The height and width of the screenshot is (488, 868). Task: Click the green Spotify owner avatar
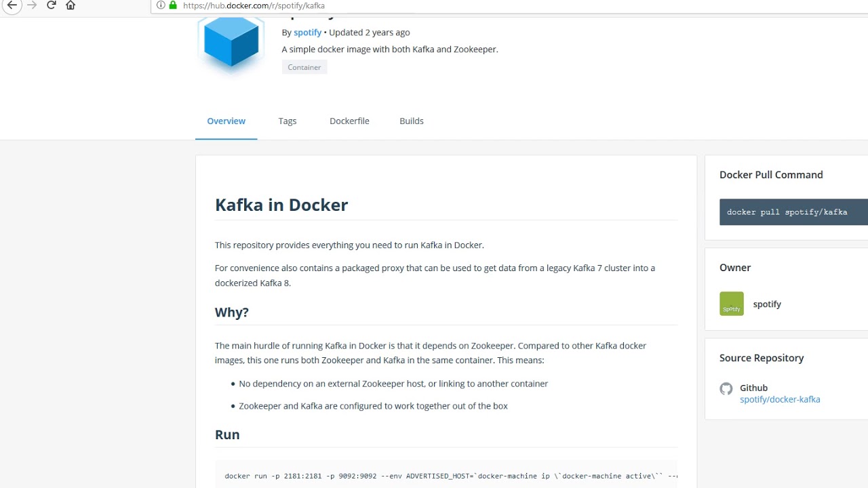pos(732,304)
